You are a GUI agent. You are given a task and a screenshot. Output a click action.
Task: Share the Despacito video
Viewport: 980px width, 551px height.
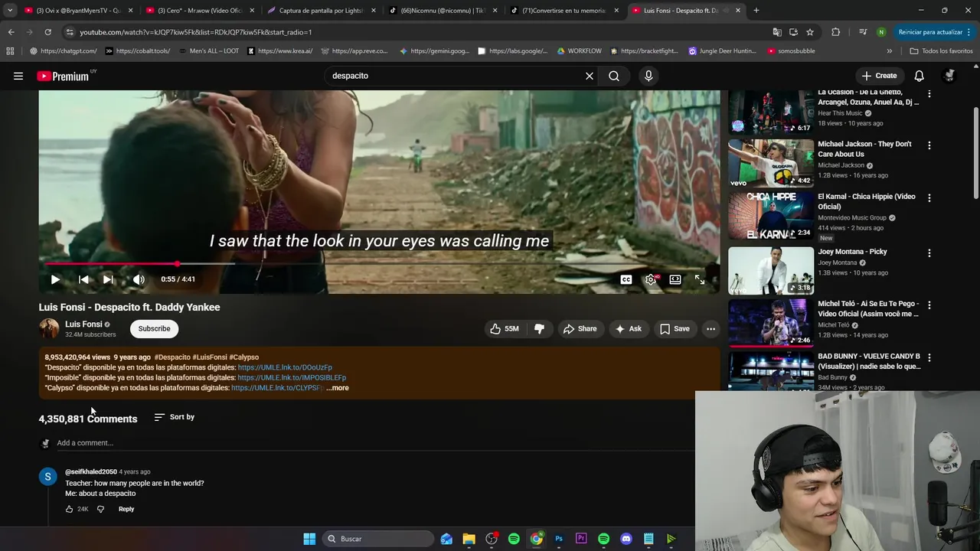click(580, 329)
